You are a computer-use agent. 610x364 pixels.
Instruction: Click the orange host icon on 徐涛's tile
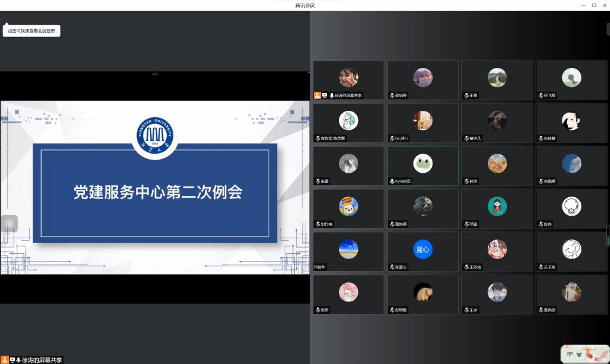pyautogui.click(x=318, y=95)
